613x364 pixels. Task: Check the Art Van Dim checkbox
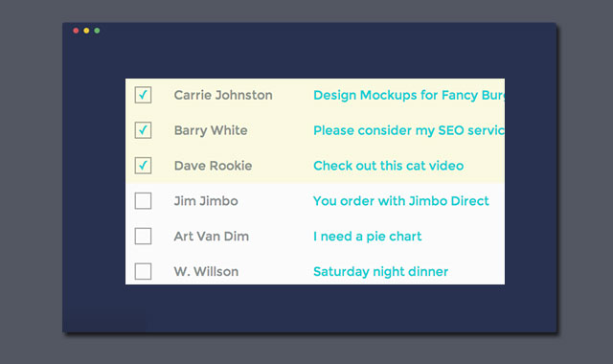click(x=143, y=237)
